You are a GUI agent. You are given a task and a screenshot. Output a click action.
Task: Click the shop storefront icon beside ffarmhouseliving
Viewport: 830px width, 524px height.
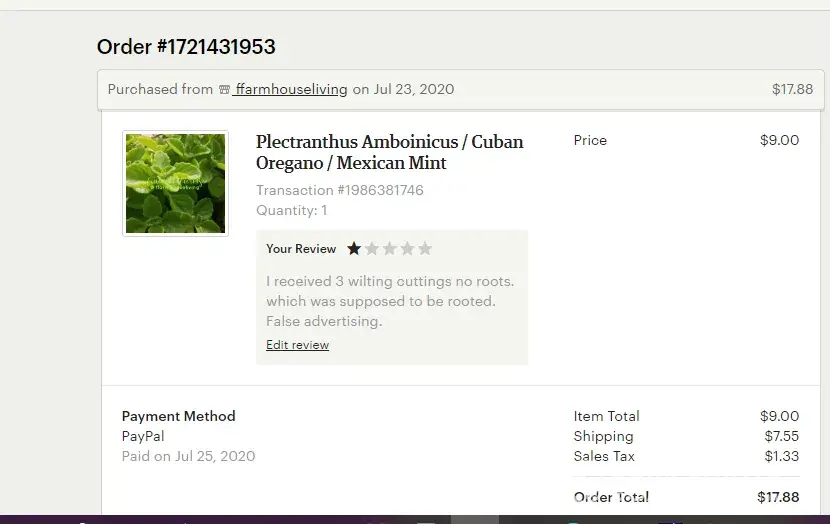224,89
